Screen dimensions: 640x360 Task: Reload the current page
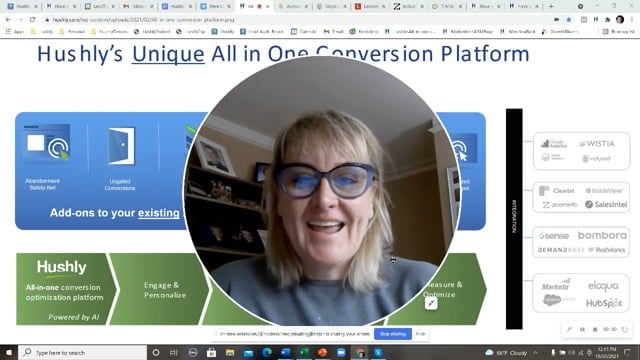[x=32, y=20]
